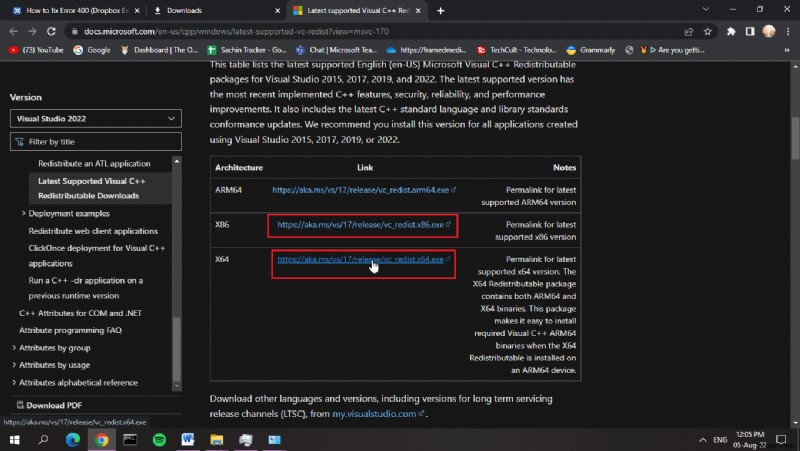Select the Latest supported Visual C++ tab

click(357, 10)
